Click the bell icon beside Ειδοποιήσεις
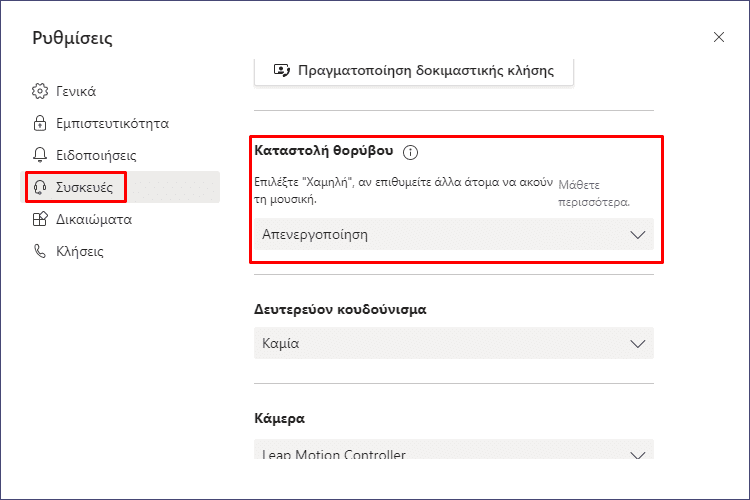The width and height of the screenshot is (750, 500). click(40, 155)
